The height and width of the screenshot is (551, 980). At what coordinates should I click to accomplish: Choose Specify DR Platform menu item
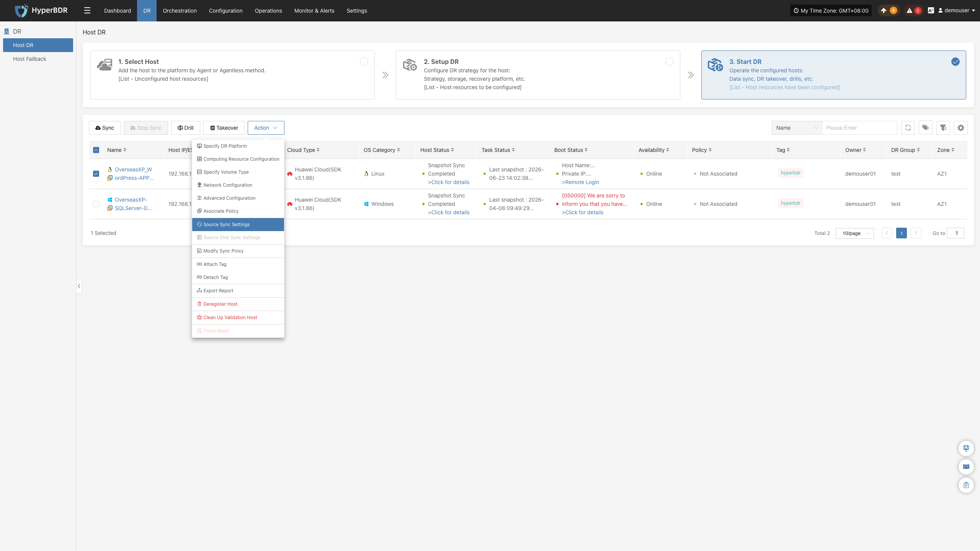pyautogui.click(x=238, y=146)
